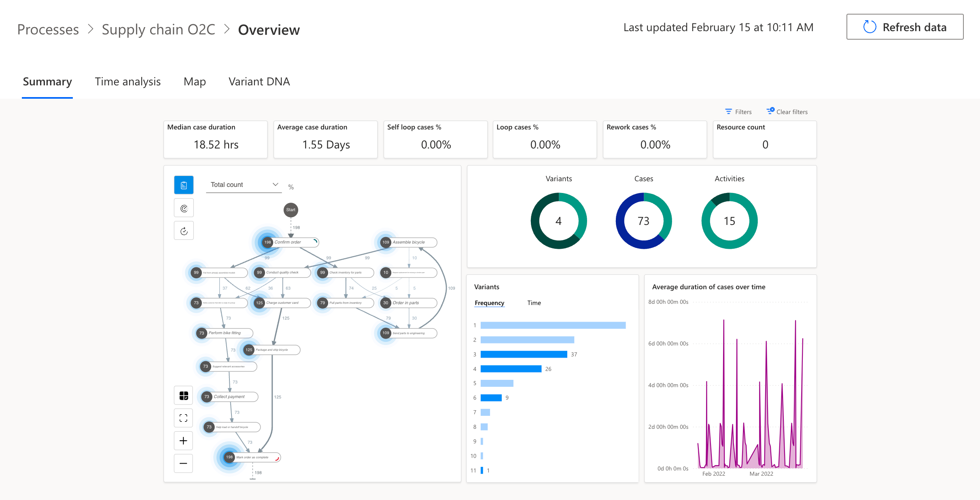The height and width of the screenshot is (500, 980).
Task: Click the Refresh data button
Action: pos(905,27)
